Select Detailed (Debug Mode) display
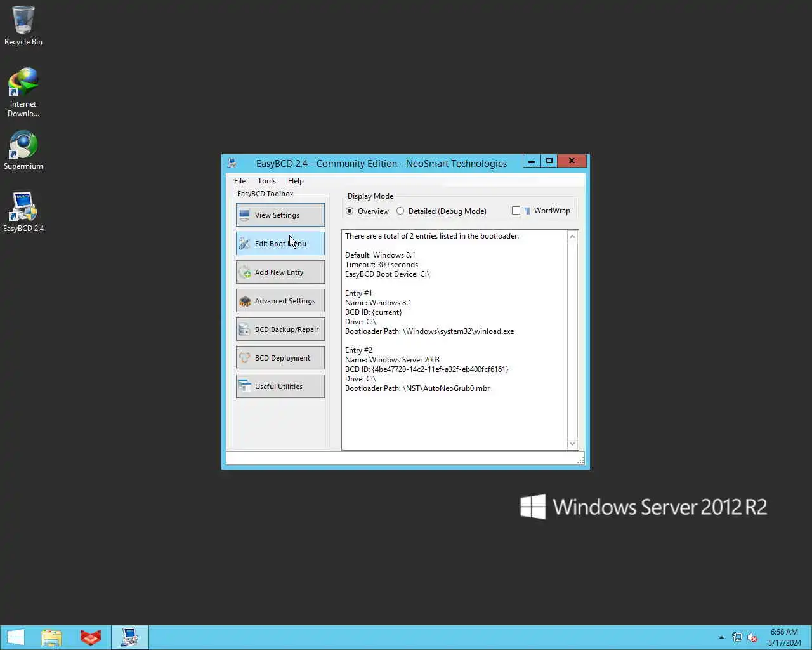 tap(442, 211)
